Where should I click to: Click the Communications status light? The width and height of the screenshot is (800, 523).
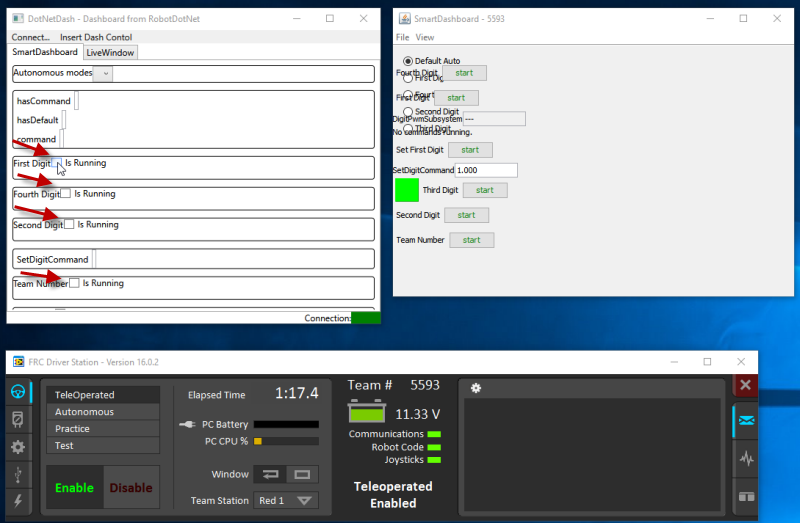tap(434, 434)
